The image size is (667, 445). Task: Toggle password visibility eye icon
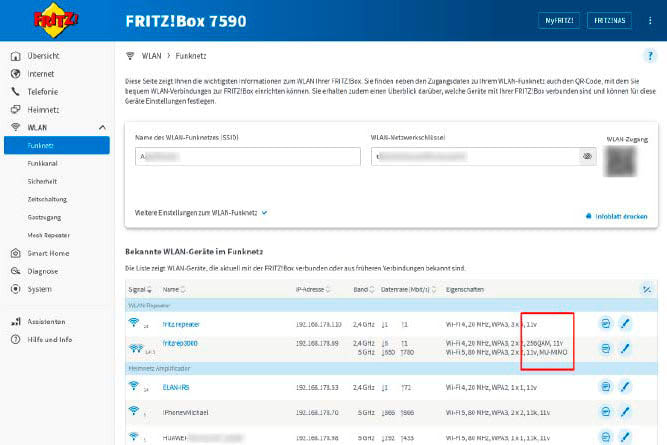click(x=587, y=157)
